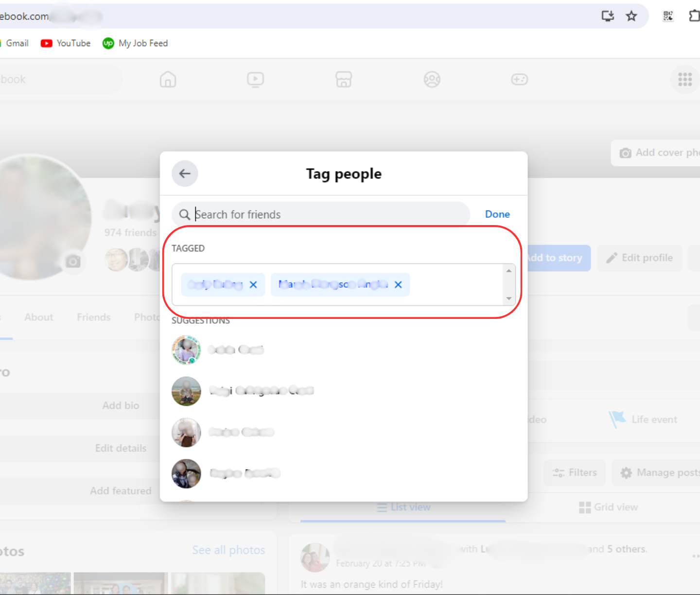Switch to the Photos profile tab
Image resolution: width=700 pixels, height=595 pixels.
coord(147,317)
